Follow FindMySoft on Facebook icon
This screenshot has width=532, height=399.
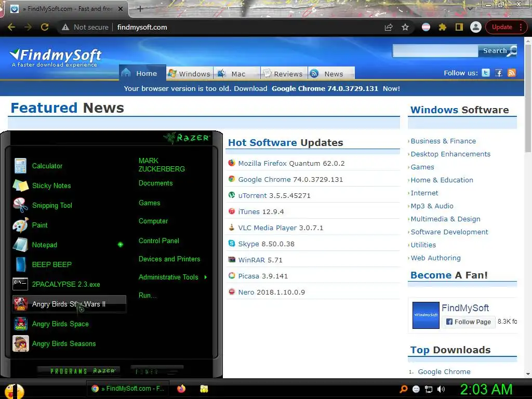499,73
